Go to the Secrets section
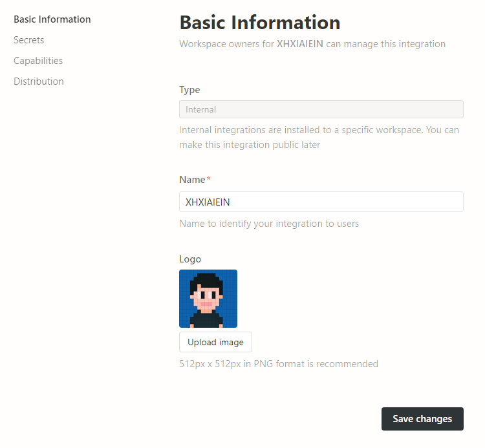The width and height of the screenshot is (485, 448). coord(29,40)
